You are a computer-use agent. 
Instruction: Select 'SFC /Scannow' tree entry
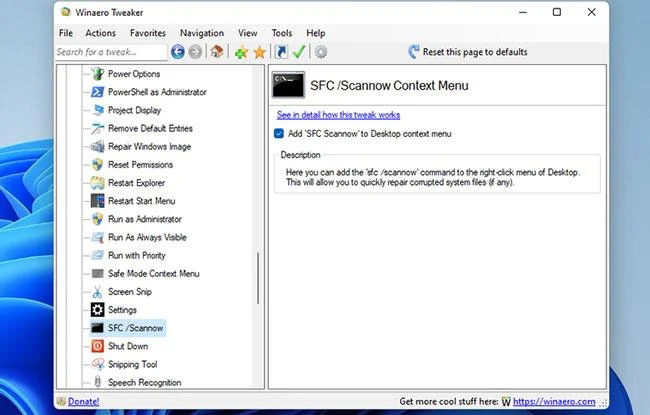[136, 328]
